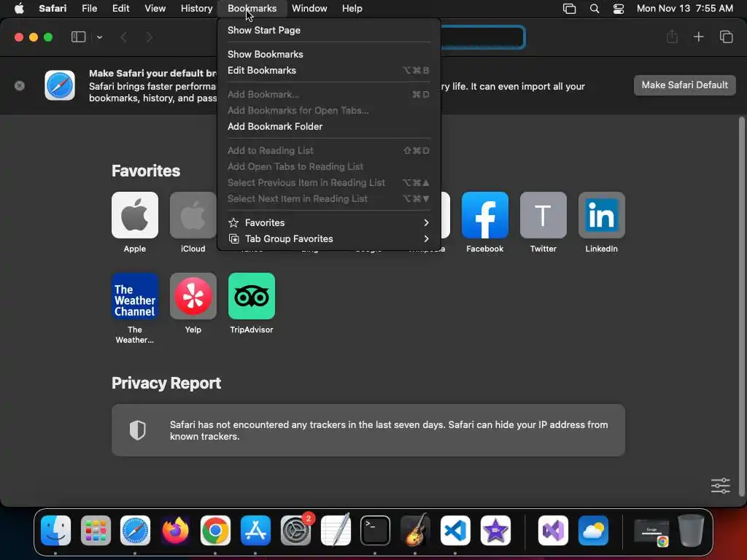Screen dimensions: 747x560
Task: Open Launchpad from the Dock
Action: click(96, 531)
